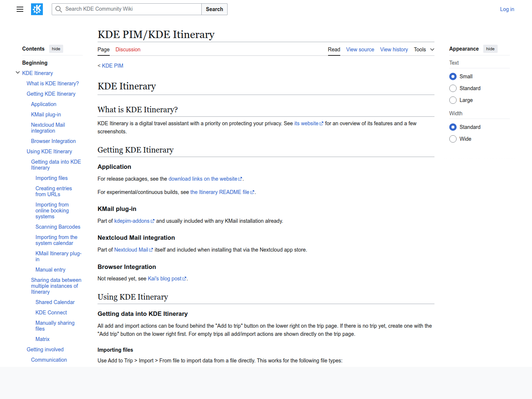Select Large text size

pos(453,100)
